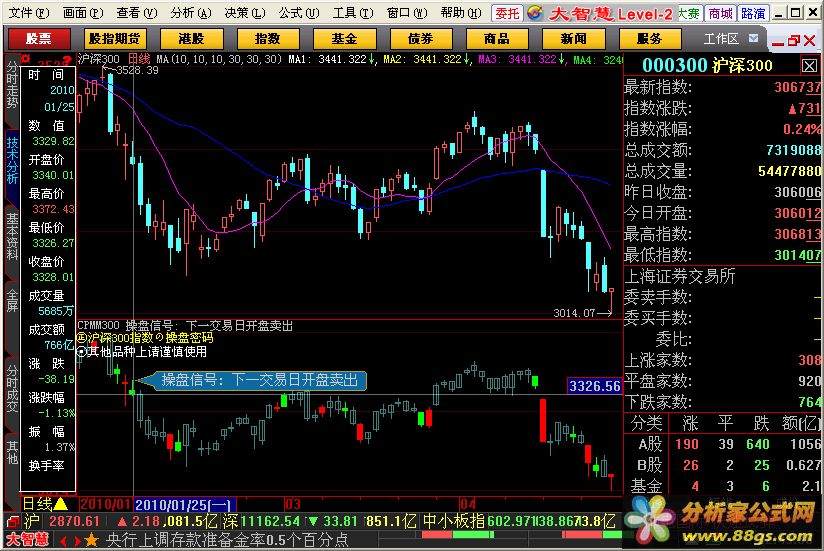Open the 路演 roadshow button
Image resolution: width=824 pixels, height=551 pixels.
click(x=753, y=13)
